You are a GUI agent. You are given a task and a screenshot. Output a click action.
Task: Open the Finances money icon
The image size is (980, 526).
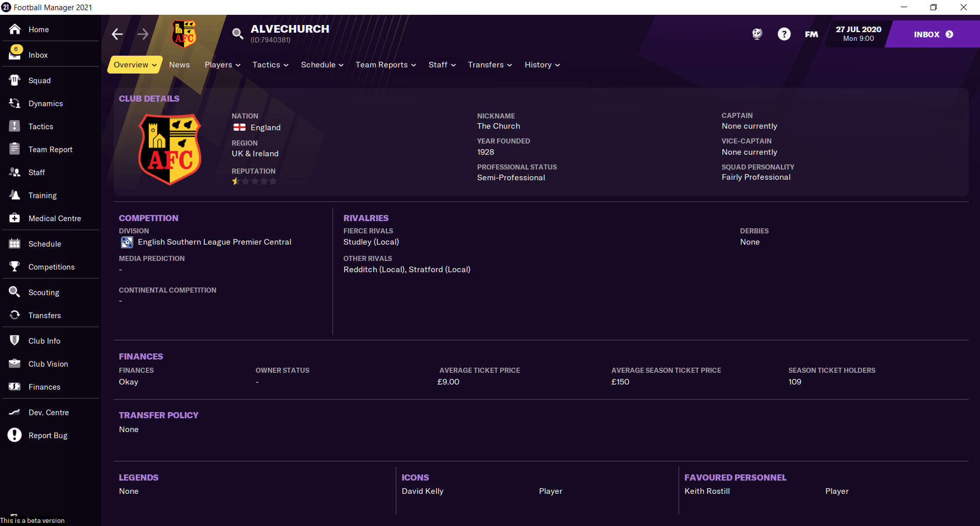15,387
